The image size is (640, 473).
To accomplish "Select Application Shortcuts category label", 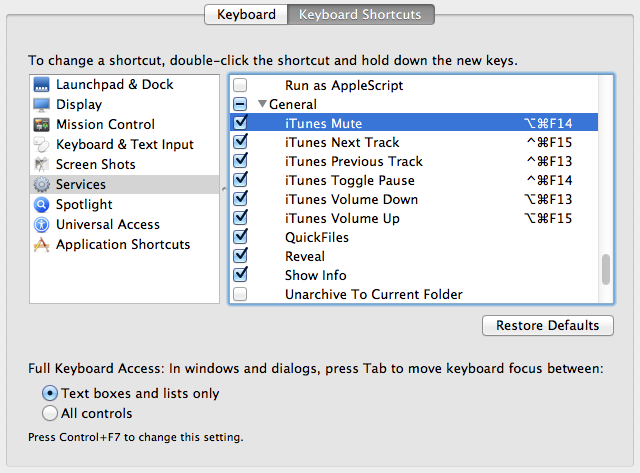I will coord(123,244).
